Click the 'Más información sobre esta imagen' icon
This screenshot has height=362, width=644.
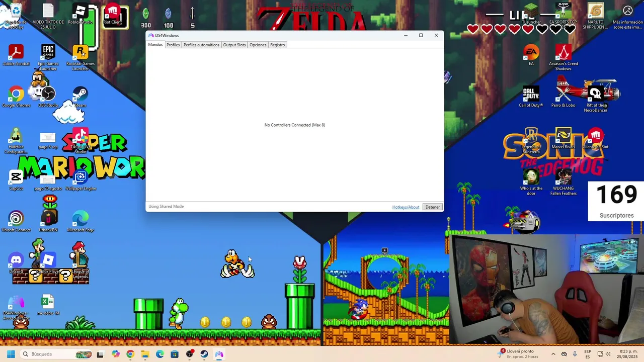click(627, 17)
